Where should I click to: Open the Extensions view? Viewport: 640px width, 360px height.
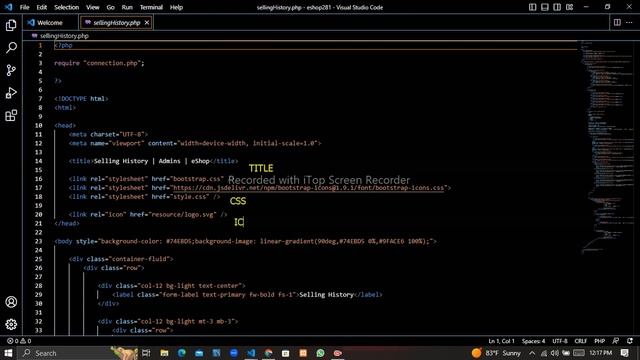click(x=11, y=116)
